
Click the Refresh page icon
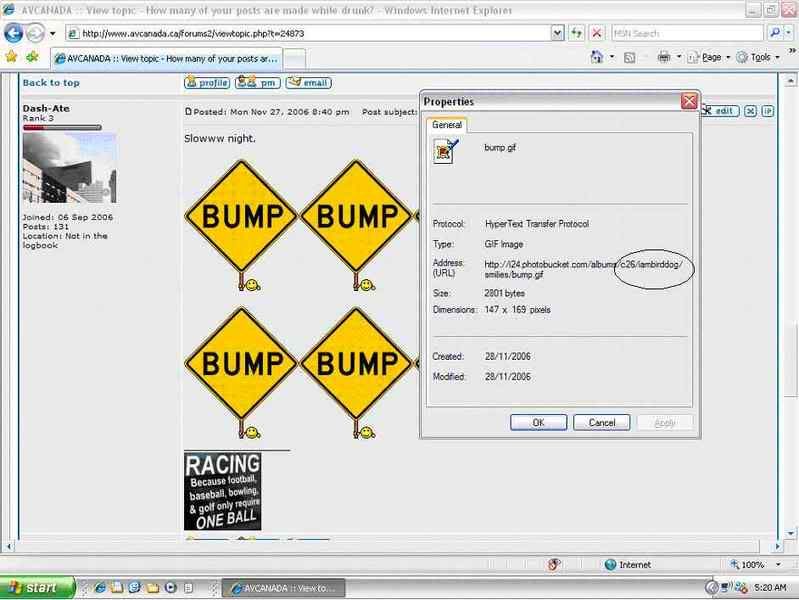[577, 33]
